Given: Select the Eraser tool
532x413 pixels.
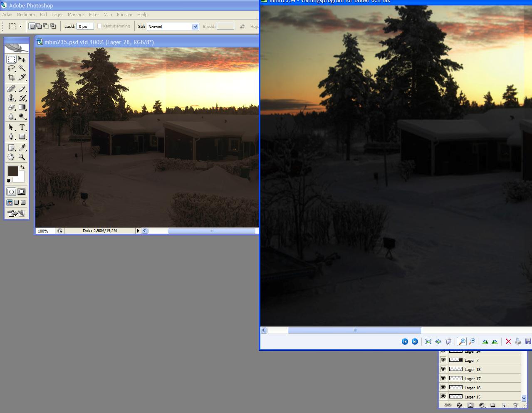Looking at the screenshot, I should (x=11, y=107).
